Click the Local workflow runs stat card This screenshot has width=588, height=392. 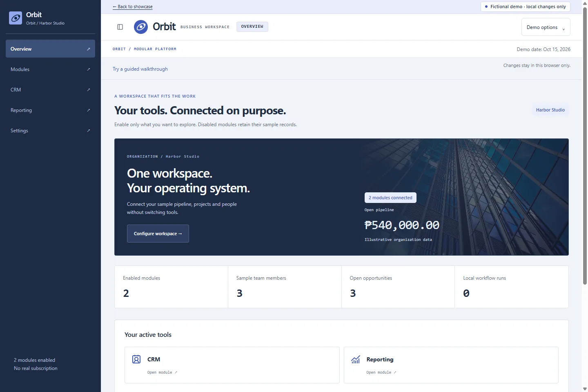(x=512, y=287)
